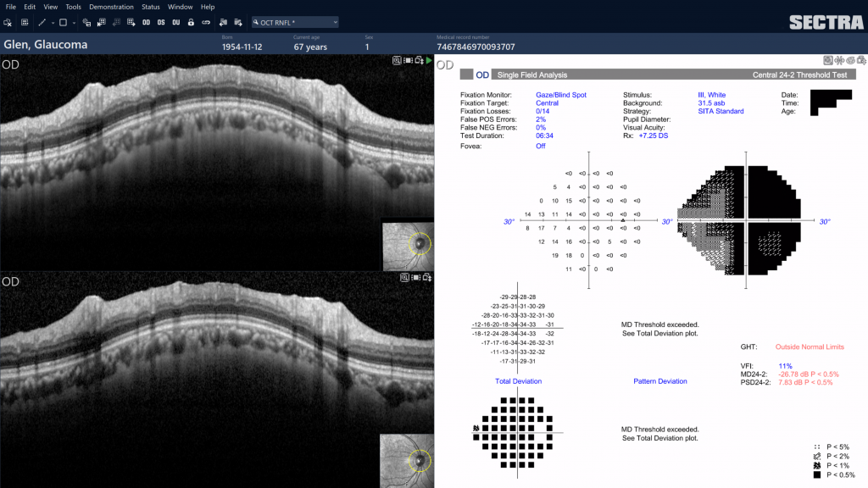Click Single Field Analysis header text

[x=532, y=75]
